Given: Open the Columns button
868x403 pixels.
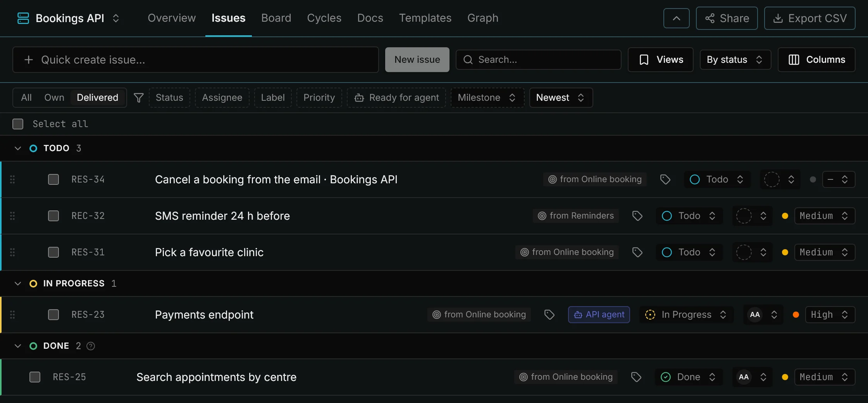Looking at the screenshot, I should click(x=816, y=60).
